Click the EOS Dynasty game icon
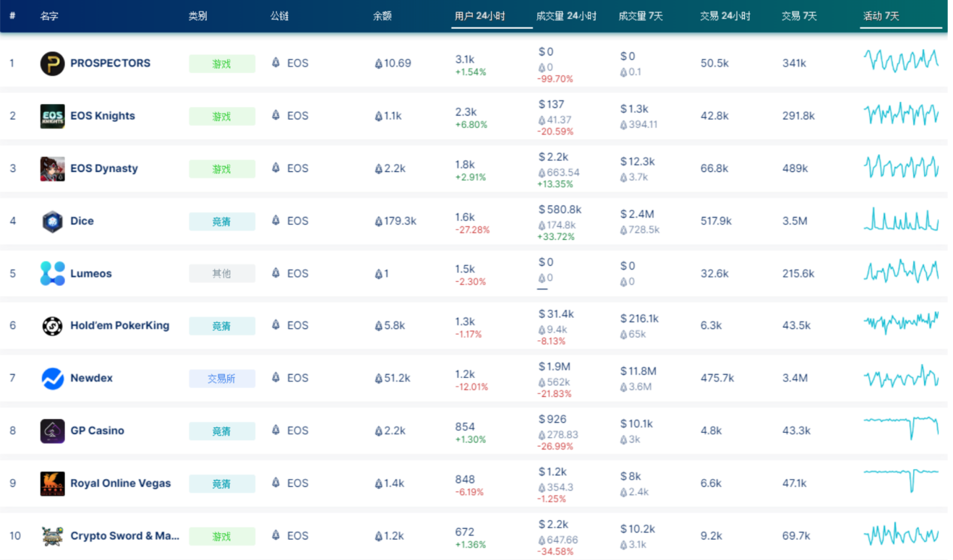 (x=52, y=168)
